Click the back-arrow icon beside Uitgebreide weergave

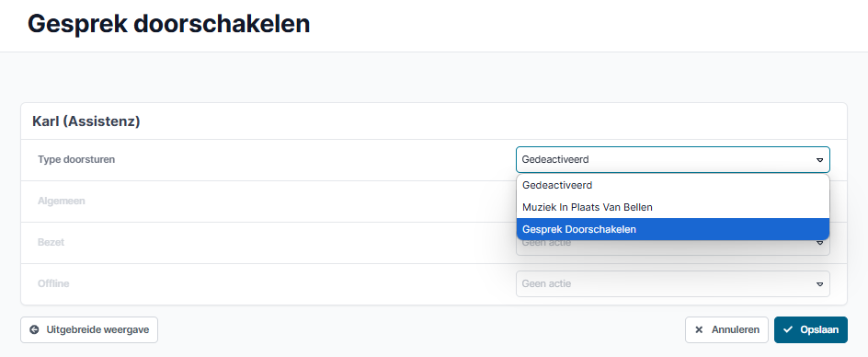[34, 329]
